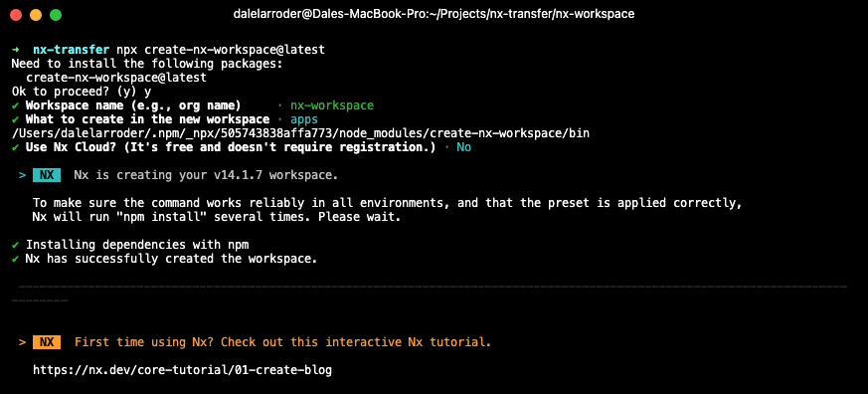Click the red close window button
Screen dimensions: 868x394
[x=16, y=15]
